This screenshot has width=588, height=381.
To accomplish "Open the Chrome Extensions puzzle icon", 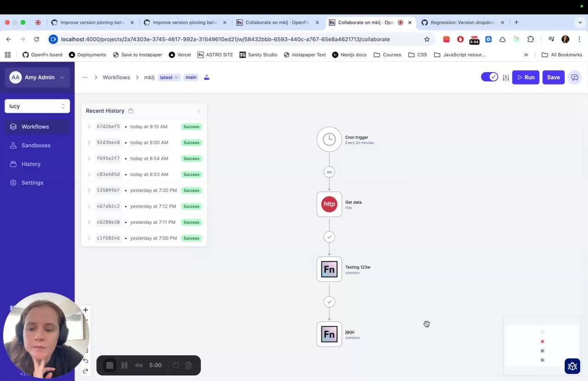I will click(531, 39).
